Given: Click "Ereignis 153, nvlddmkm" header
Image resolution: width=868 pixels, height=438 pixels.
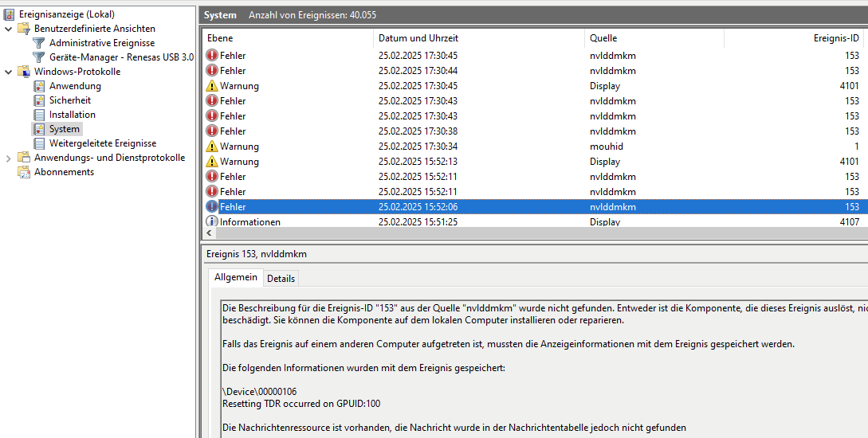Looking at the screenshot, I should coord(257,254).
